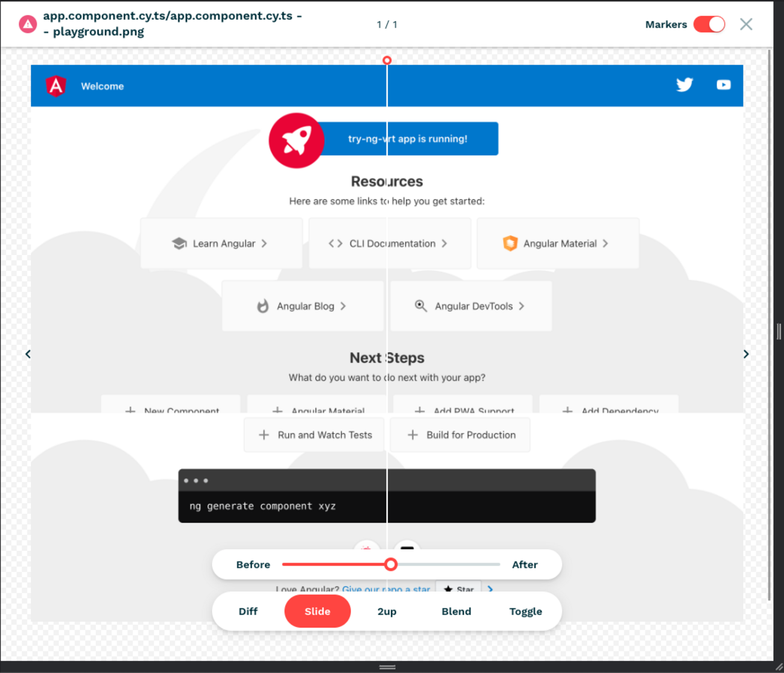Click the Next Steps heading
This screenshot has height=673, width=784.
pyautogui.click(x=387, y=358)
